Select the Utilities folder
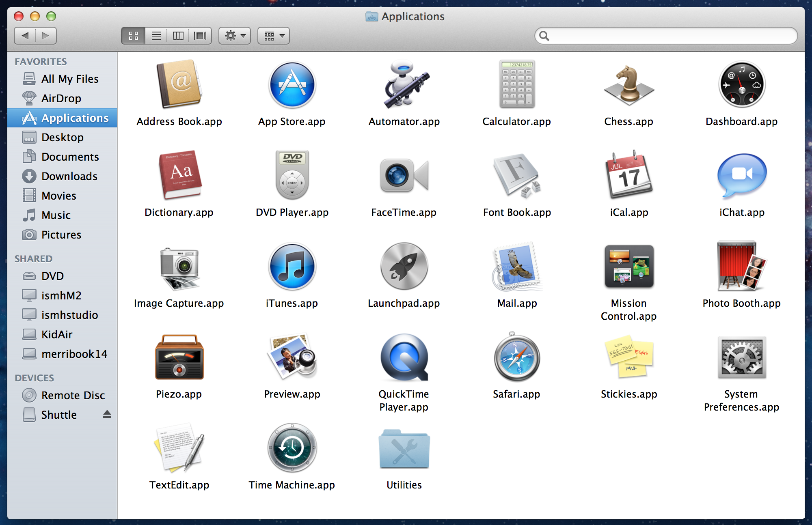 (404, 449)
